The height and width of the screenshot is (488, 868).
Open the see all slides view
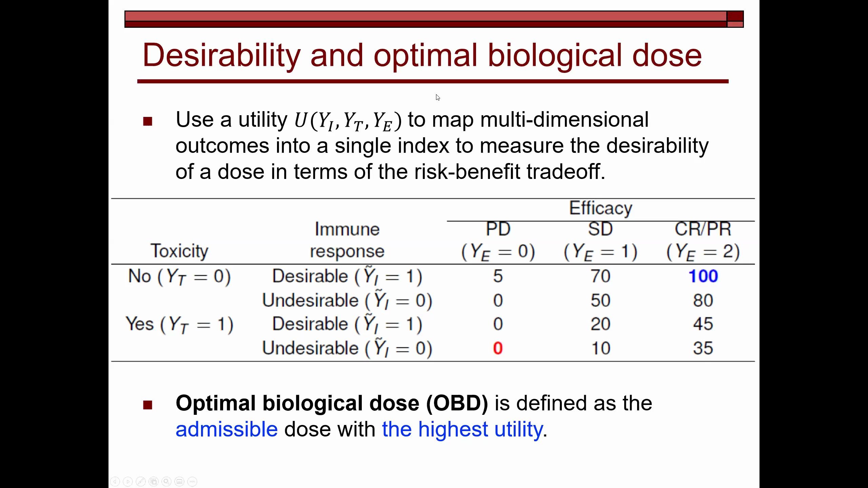coord(154,481)
